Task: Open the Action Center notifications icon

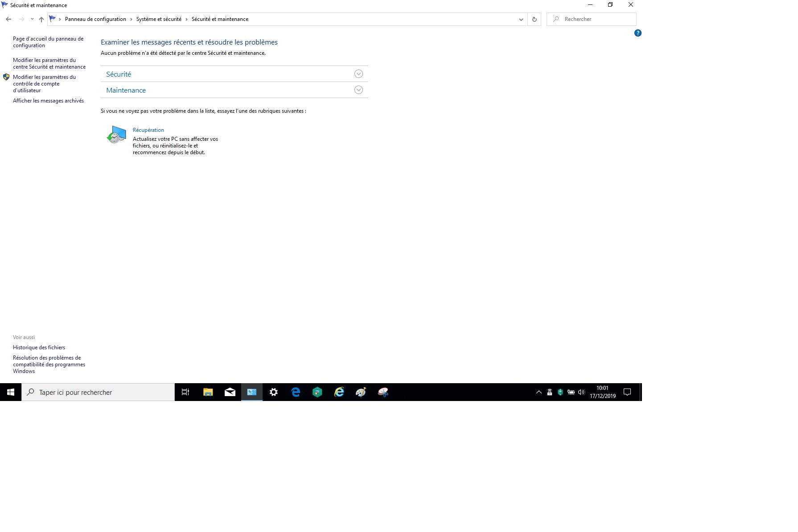Action: (627, 392)
